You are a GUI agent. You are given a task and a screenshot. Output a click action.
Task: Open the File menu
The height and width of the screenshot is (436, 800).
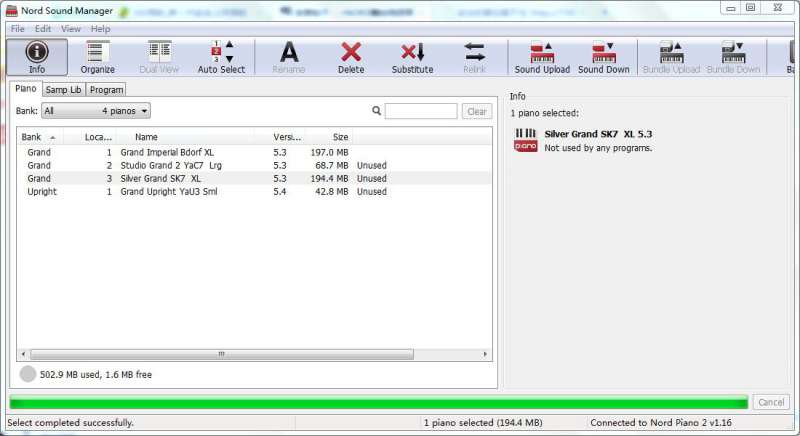pos(18,29)
